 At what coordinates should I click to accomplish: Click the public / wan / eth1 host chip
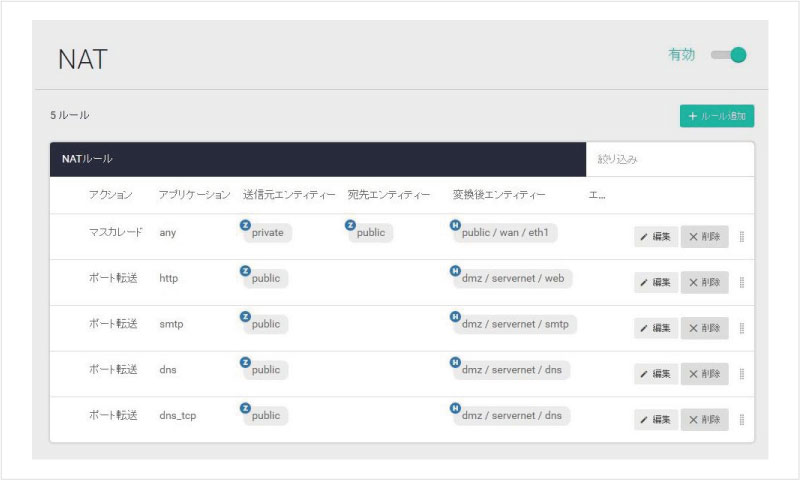point(509,232)
